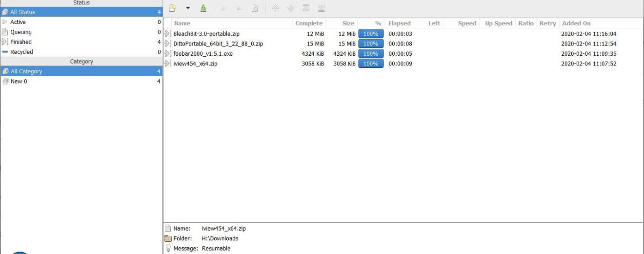Click the finished icon beside BleachBit-3.0-portable.zip
644x254 pixels.
click(x=168, y=34)
